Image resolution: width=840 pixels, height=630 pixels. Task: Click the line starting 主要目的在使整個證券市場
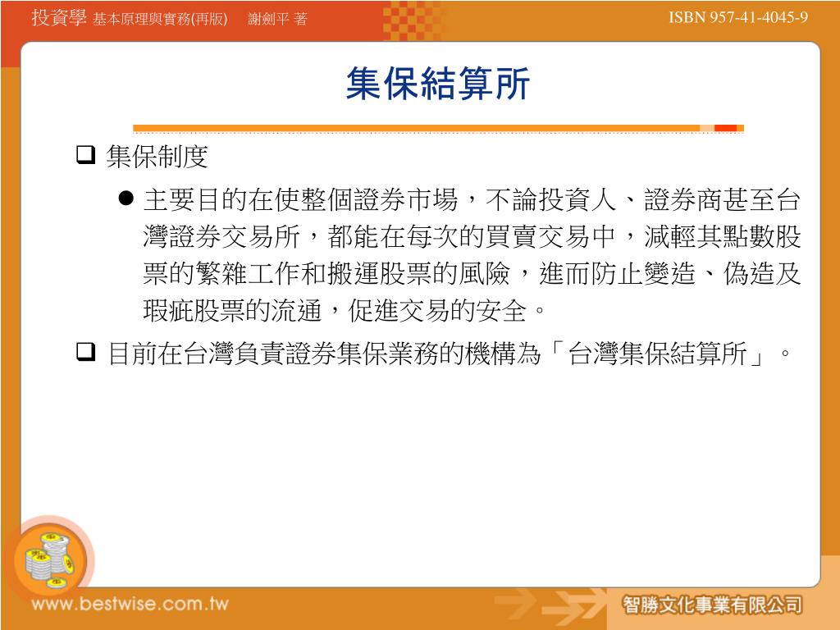pyautogui.click(x=472, y=200)
